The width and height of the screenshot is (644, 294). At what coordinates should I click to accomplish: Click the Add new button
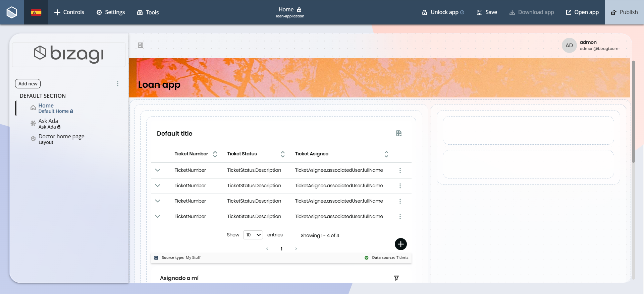point(28,84)
